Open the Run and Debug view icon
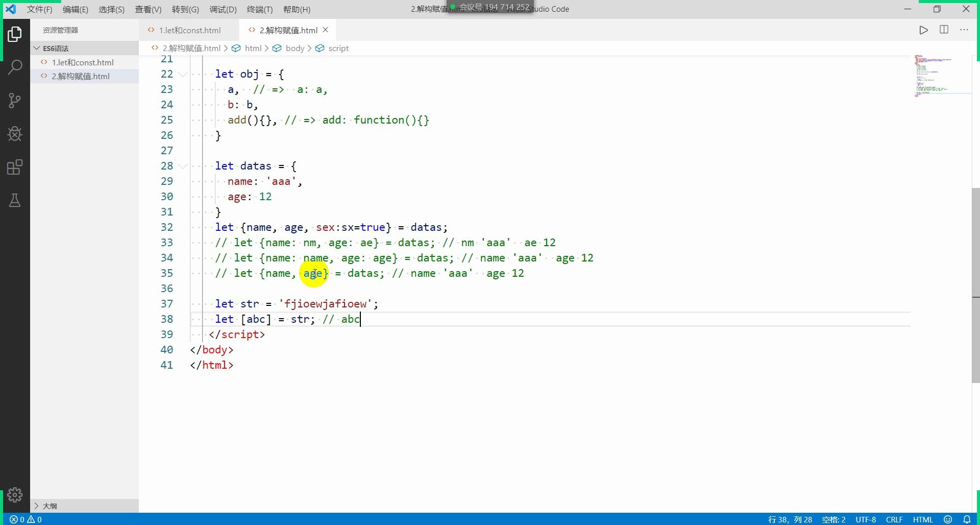 coord(15,134)
